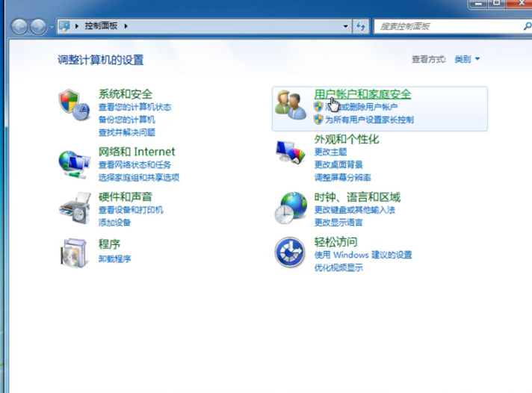Click shield icon beside 为所有用户设置家长控制

(318, 120)
